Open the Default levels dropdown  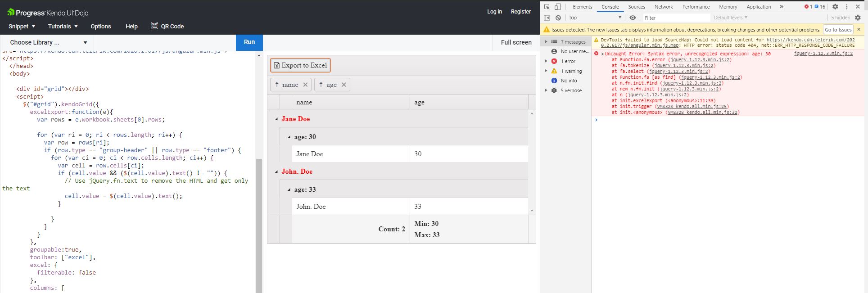click(730, 18)
